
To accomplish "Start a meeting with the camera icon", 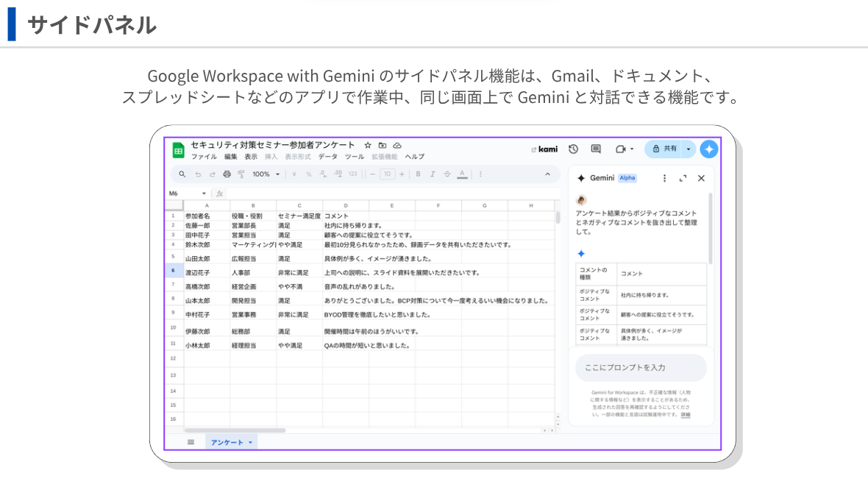I will (621, 149).
